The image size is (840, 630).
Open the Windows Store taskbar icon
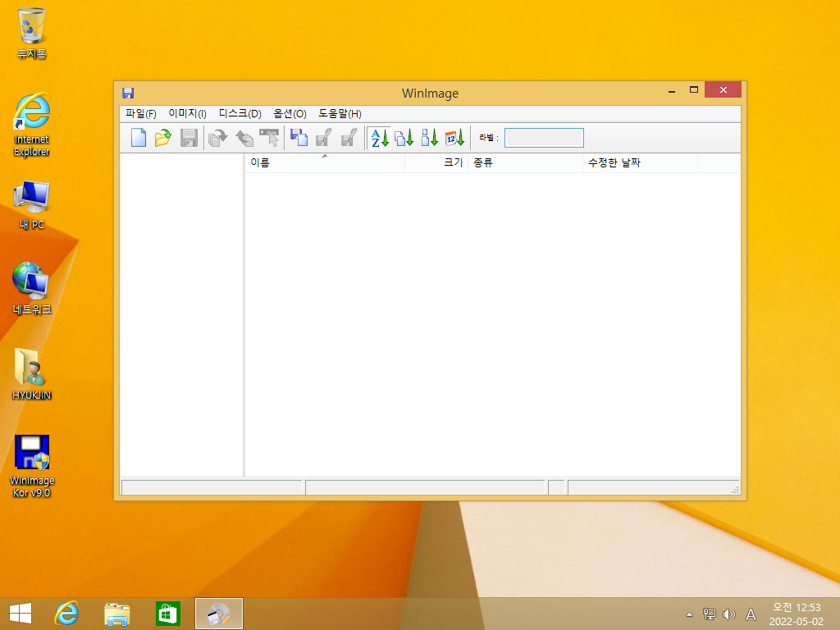coord(167,614)
